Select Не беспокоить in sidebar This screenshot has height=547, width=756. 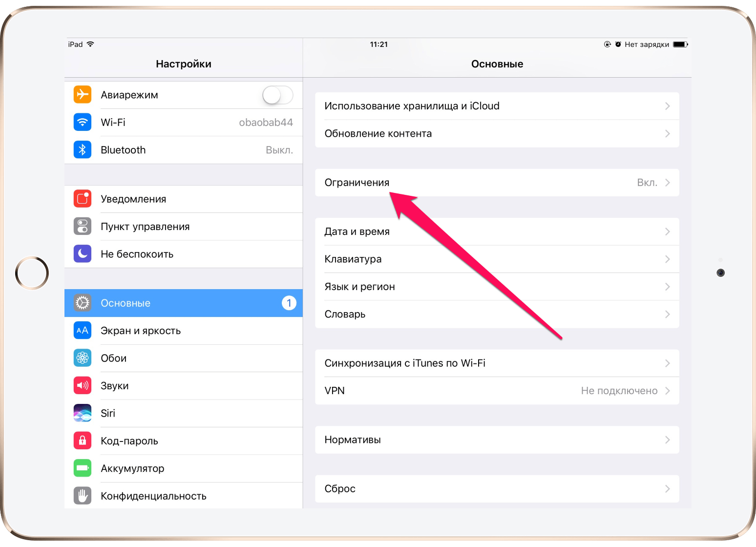click(184, 254)
